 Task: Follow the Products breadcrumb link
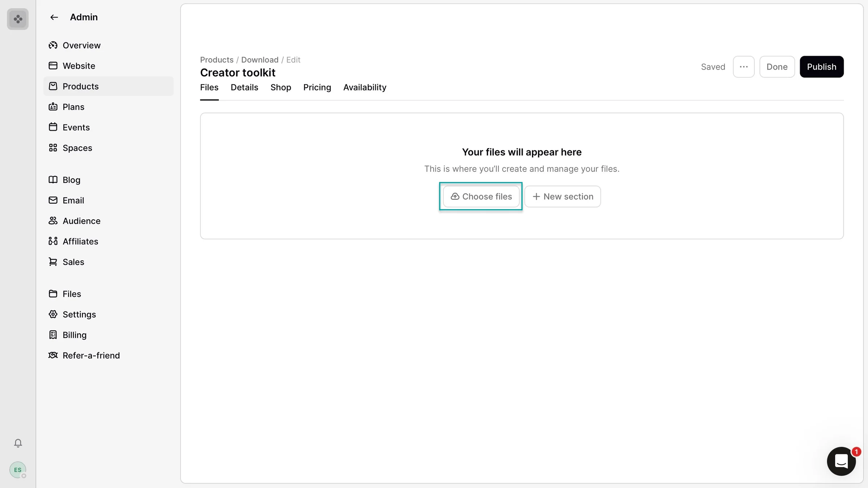[x=217, y=60]
